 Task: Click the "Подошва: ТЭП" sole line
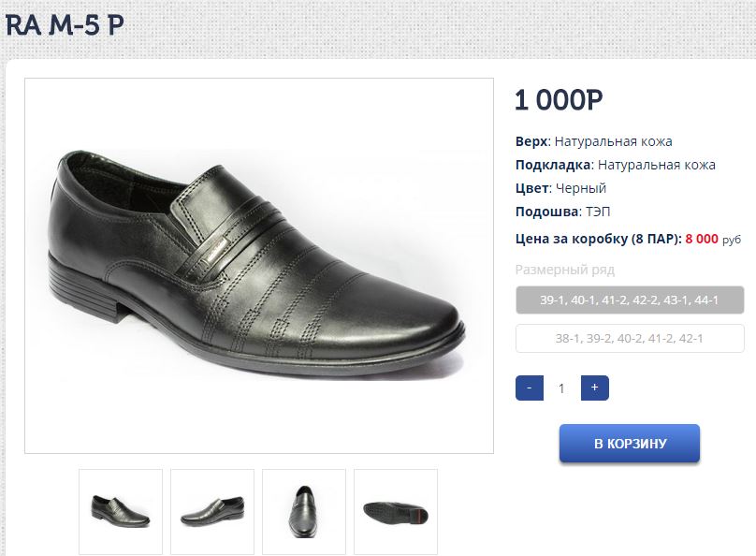pyautogui.click(x=562, y=212)
